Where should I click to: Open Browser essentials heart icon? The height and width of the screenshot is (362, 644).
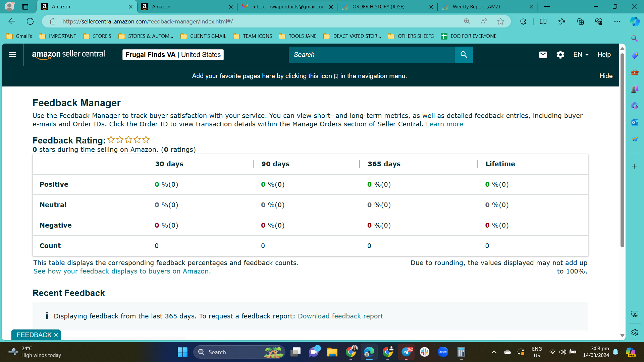pyautogui.click(x=599, y=21)
